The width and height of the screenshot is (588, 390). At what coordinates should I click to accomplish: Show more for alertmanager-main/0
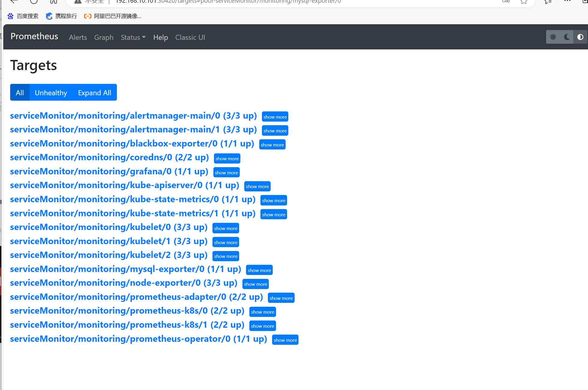point(275,117)
